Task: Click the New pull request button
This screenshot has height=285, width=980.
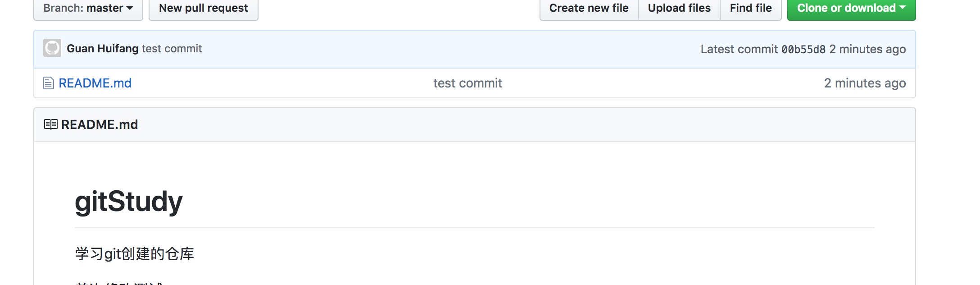Action: (x=204, y=9)
